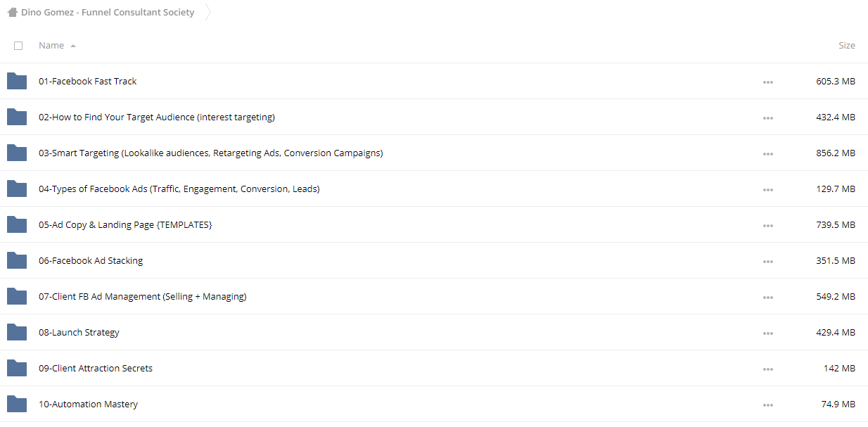Click the folder icon for 06-Facebook Ad Stacking
Image resolution: width=868 pixels, height=427 pixels.
tap(17, 260)
